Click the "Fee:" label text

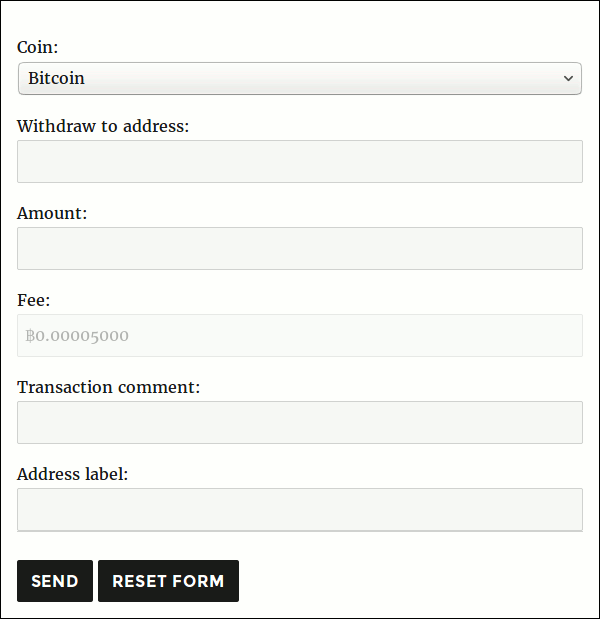pyautogui.click(x=33, y=300)
